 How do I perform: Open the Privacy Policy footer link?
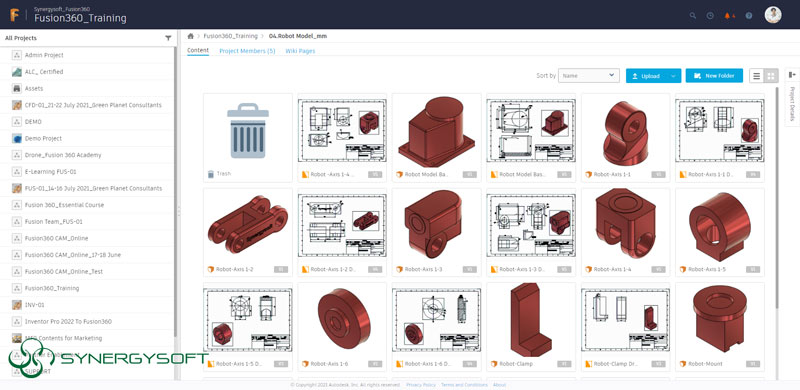[x=421, y=385]
